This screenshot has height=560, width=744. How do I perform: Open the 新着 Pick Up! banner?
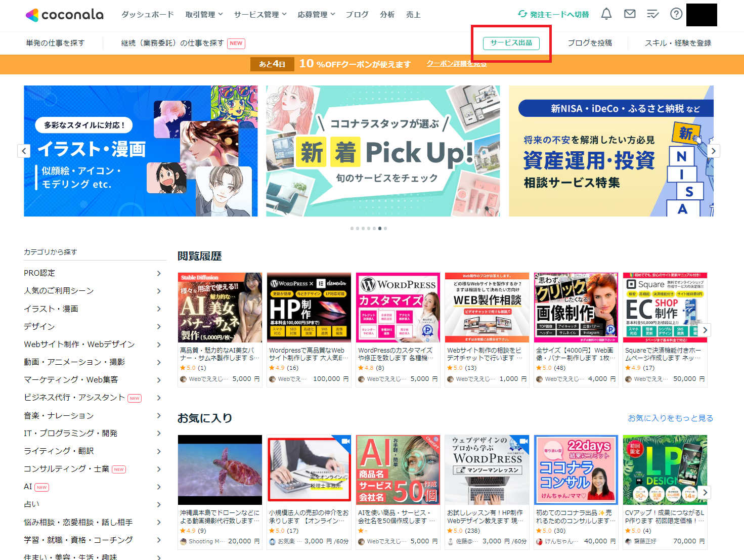click(x=383, y=151)
